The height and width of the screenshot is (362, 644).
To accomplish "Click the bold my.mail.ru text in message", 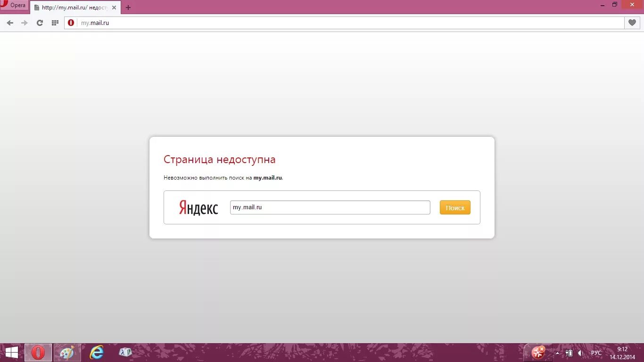I will click(268, 178).
